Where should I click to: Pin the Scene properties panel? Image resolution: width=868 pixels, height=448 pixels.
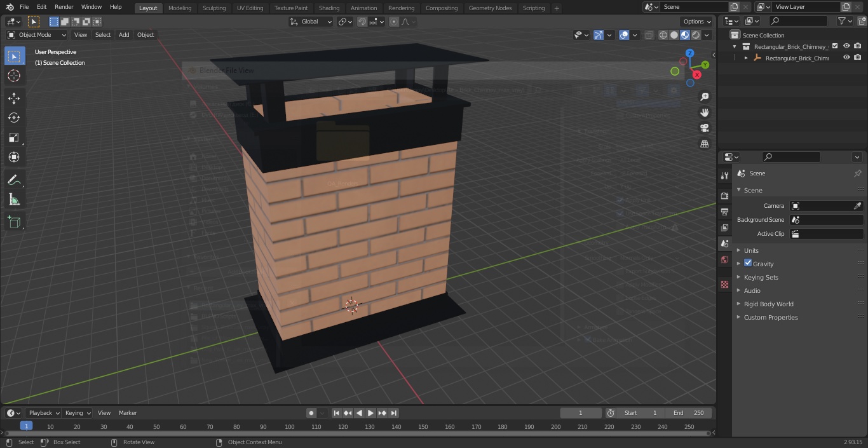point(857,173)
